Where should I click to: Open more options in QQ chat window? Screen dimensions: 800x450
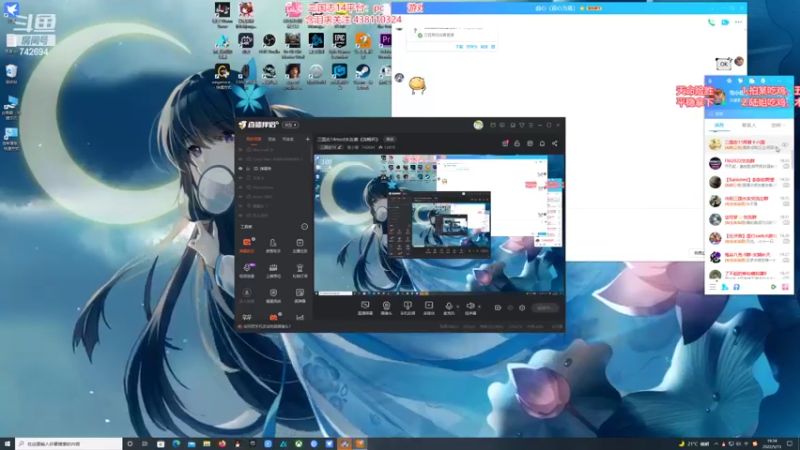738,22
